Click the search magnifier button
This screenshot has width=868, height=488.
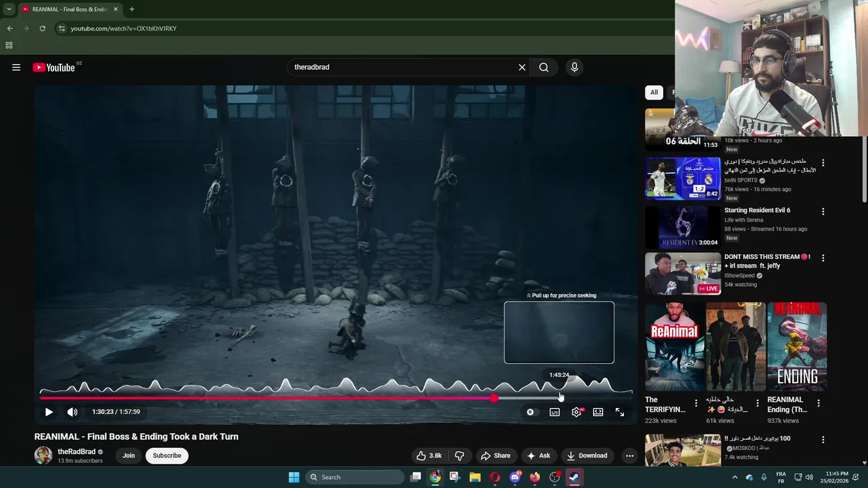544,67
